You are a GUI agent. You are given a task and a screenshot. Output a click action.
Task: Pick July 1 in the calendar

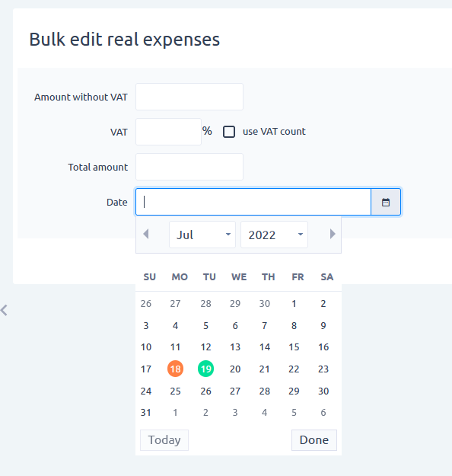pyautogui.click(x=294, y=304)
